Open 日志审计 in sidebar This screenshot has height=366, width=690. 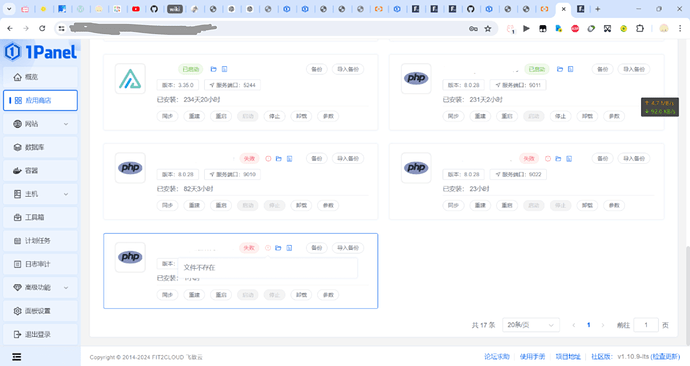[x=40, y=264]
